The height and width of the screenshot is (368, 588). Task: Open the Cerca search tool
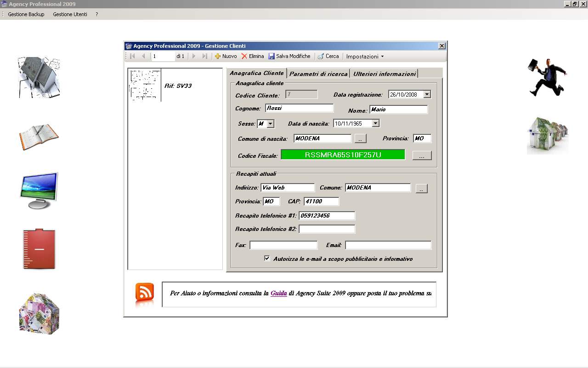pyautogui.click(x=328, y=56)
